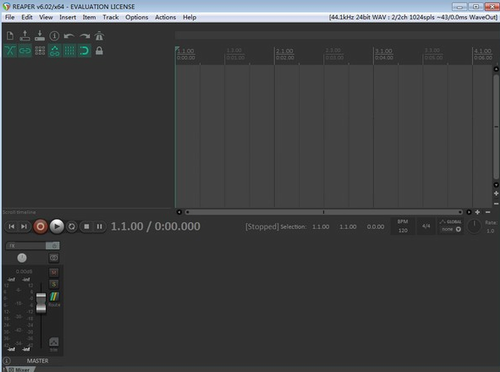The height and width of the screenshot is (372, 500).
Task: Solo the master track with the S button
Action: 54,284
